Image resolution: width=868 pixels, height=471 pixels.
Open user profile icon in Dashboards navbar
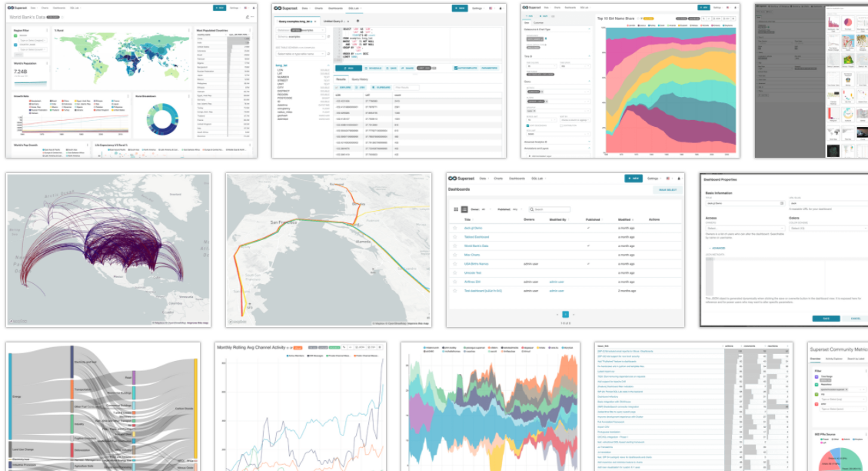[679, 178]
